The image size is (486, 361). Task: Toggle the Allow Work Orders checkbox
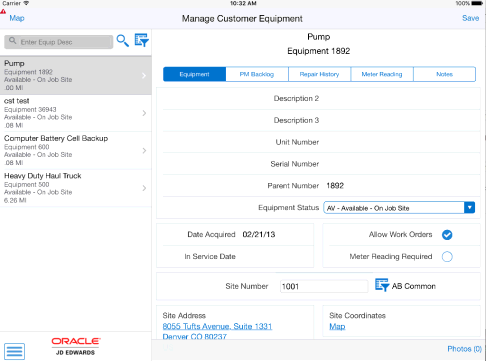point(447,235)
